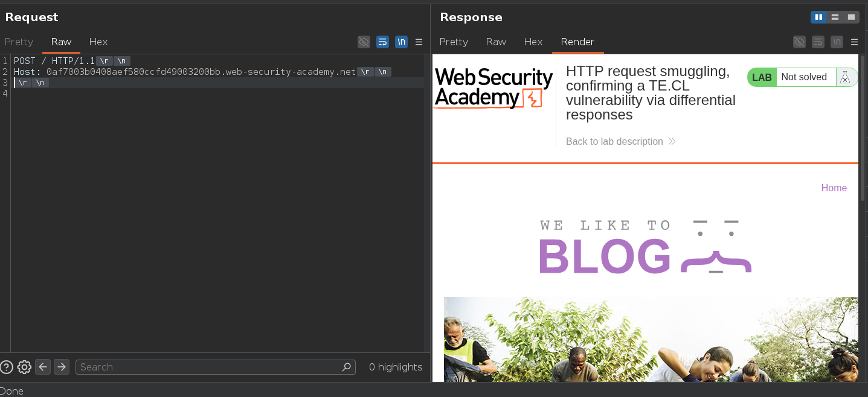Image resolution: width=868 pixels, height=397 pixels.
Task: Open Response panel hamburger options menu
Action: (854, 42)
